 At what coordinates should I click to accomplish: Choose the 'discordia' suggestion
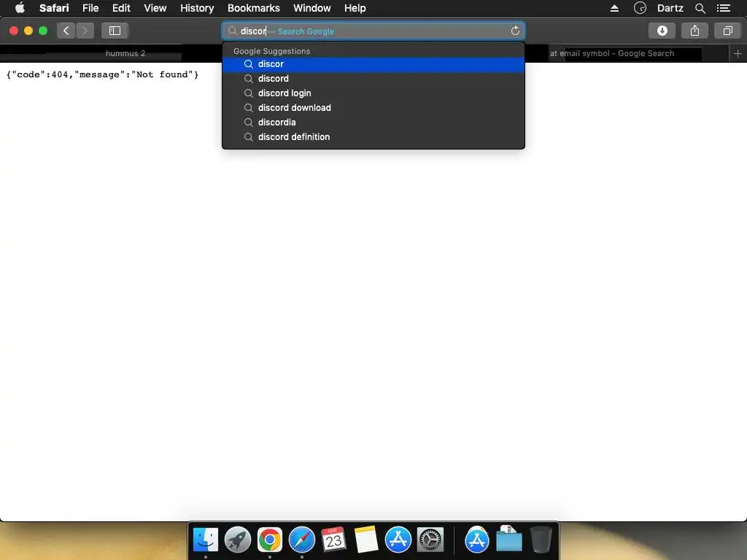coord(373,122)
